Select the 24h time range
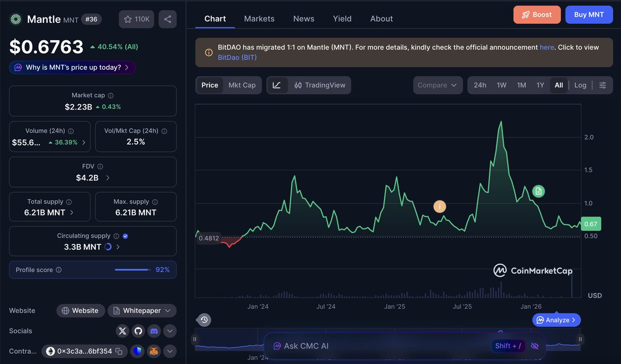This screenshot has height=364, width=621. [480, 85]
